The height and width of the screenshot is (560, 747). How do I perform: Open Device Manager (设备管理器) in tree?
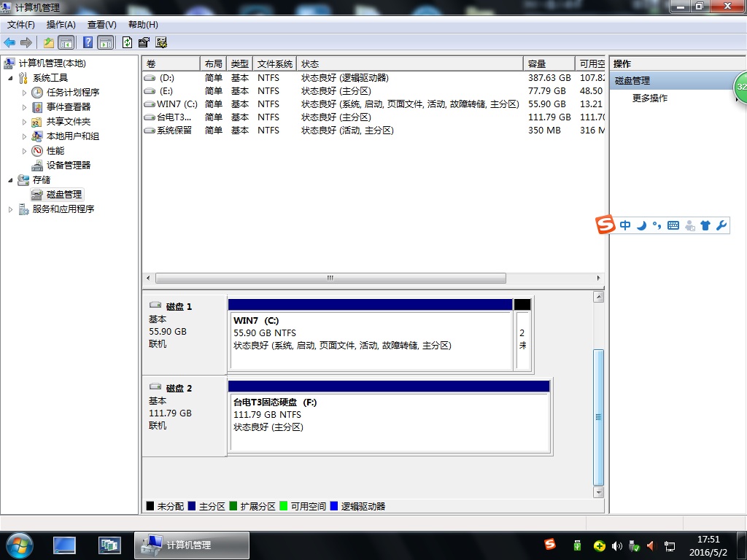(69, 166)
